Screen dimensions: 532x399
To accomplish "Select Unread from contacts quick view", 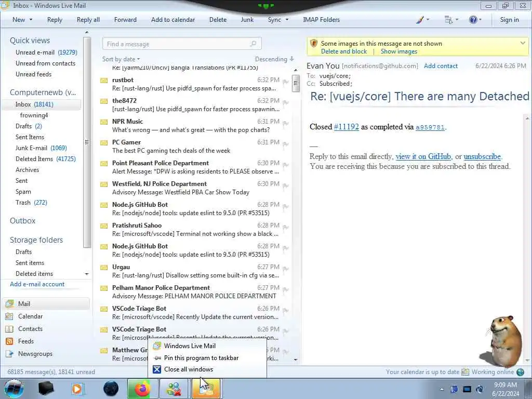I will tap(45, 63).
